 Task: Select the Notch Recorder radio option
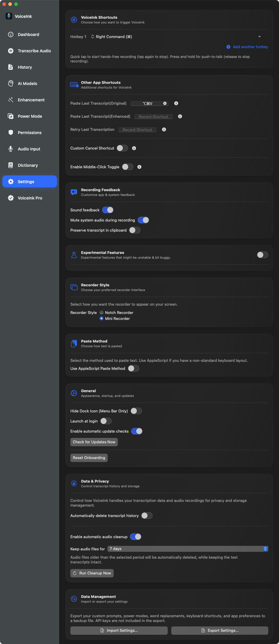[x=102, y=313]
